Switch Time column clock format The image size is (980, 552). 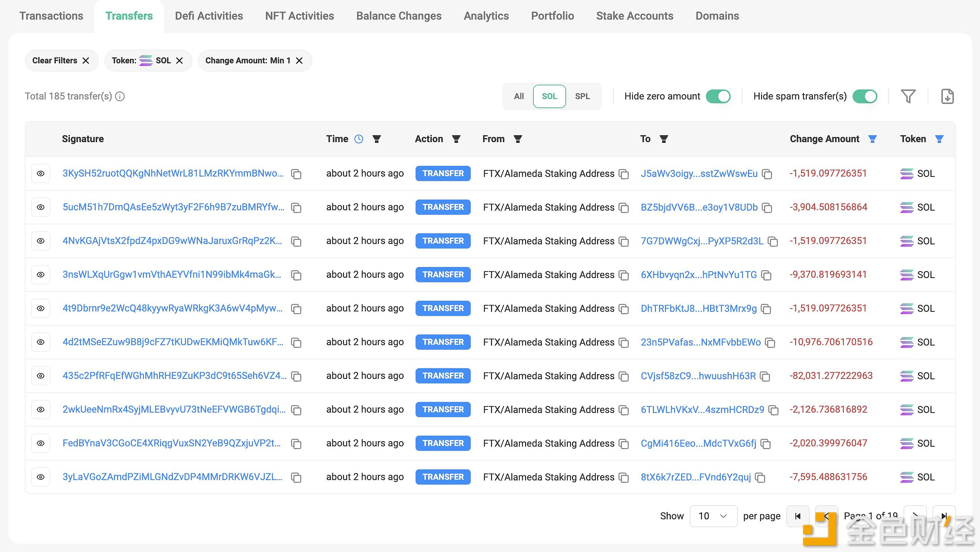pos(359,139)
